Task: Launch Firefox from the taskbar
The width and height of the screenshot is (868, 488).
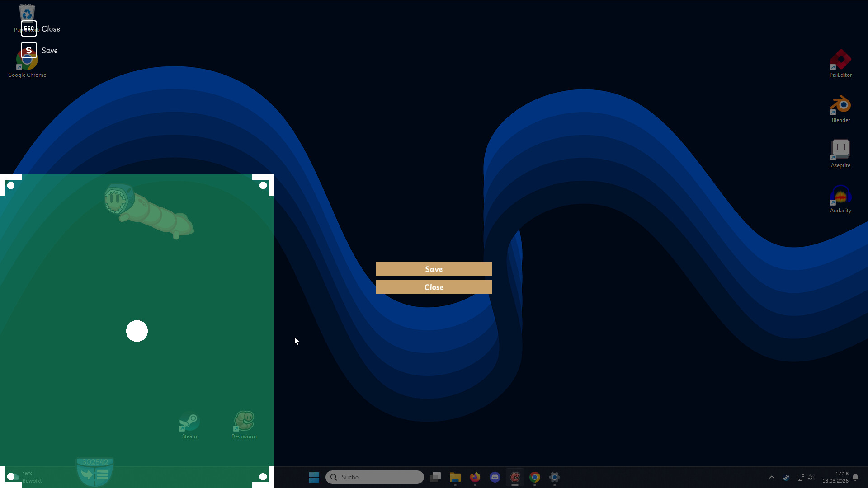Action: [x=475, y=477]
